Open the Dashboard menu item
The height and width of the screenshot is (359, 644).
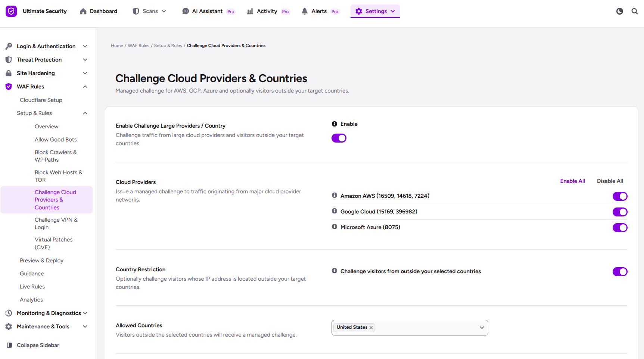(x=99, y=11)
